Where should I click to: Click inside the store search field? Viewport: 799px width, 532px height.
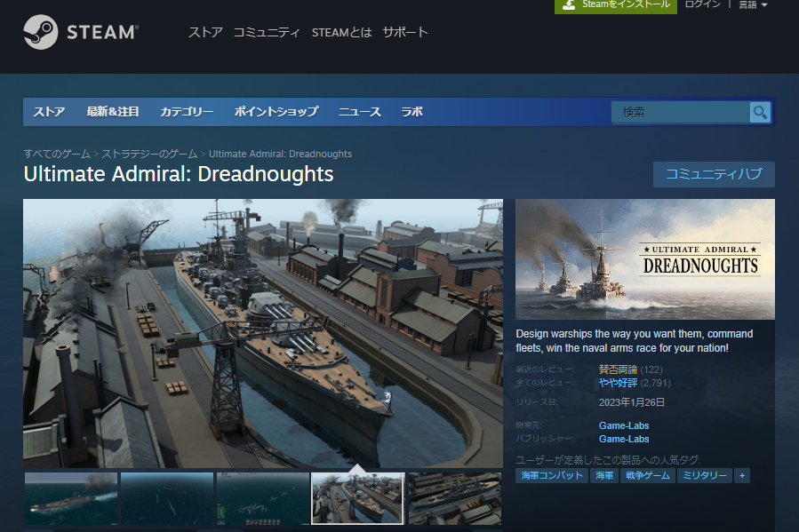680,112
